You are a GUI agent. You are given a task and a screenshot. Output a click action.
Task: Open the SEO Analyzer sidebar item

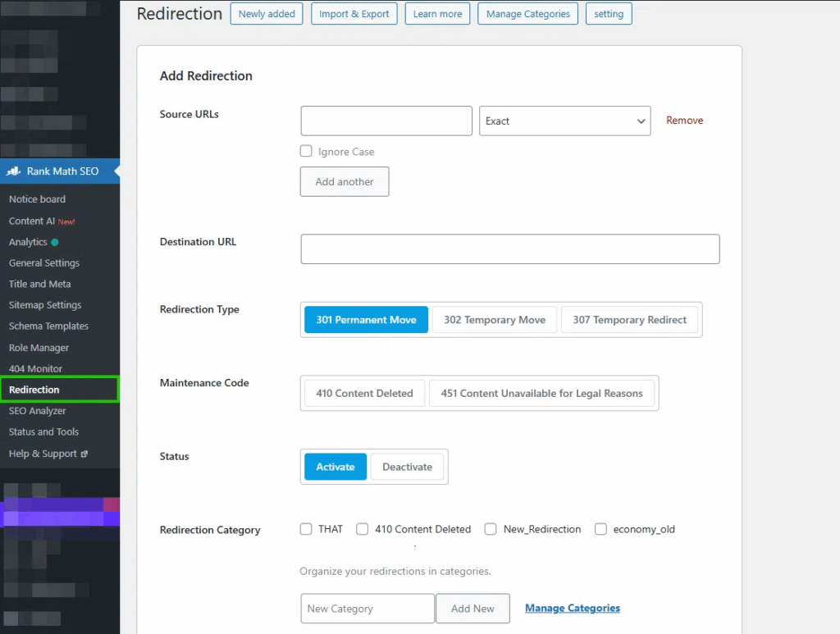click(38, 411)
